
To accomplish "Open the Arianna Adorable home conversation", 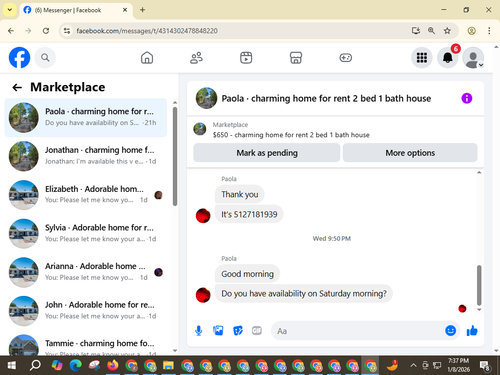I will [x=86, y=272].
